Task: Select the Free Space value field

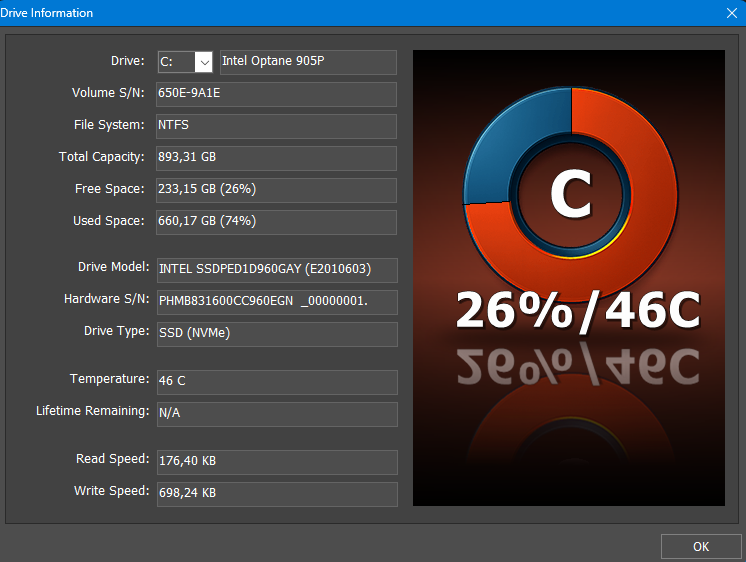Action: [x=276, y=190]
